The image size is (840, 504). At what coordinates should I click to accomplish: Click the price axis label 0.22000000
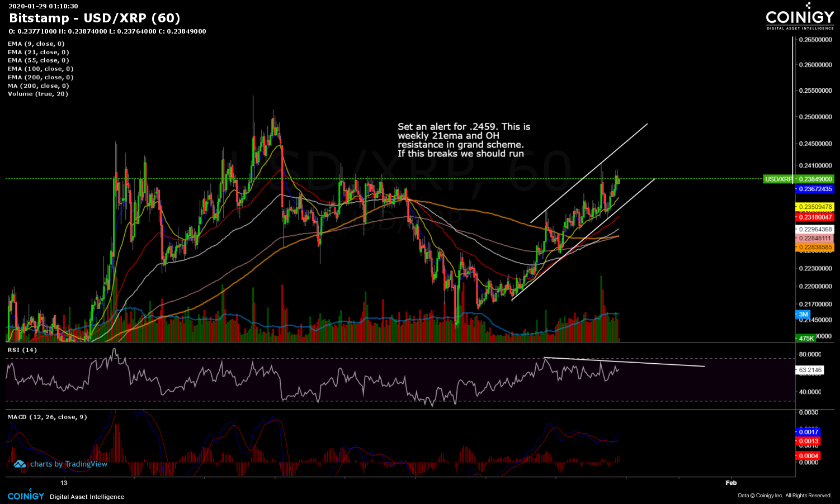pos(815,286)
